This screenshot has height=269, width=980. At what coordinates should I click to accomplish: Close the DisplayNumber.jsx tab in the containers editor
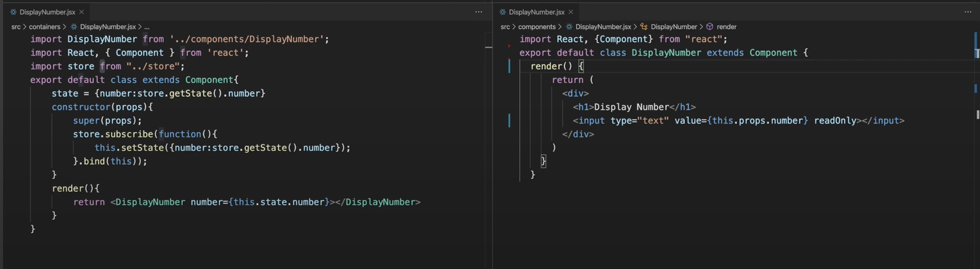(82, 12)
